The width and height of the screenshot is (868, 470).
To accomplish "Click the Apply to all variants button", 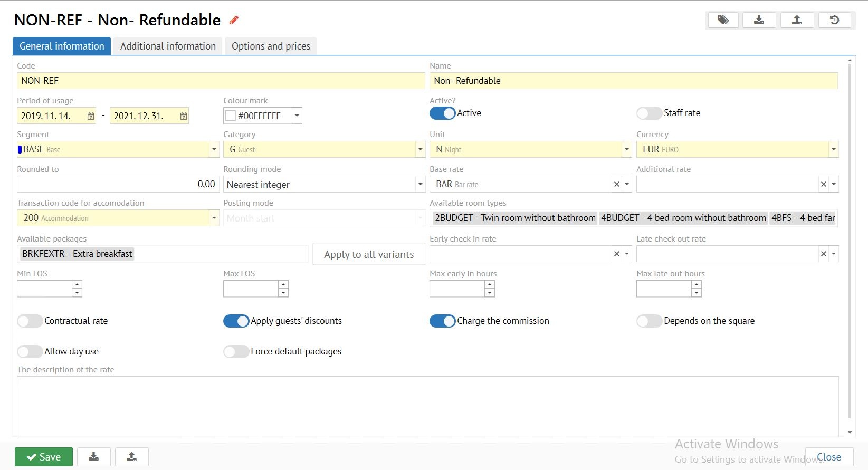I will [369, 254].
